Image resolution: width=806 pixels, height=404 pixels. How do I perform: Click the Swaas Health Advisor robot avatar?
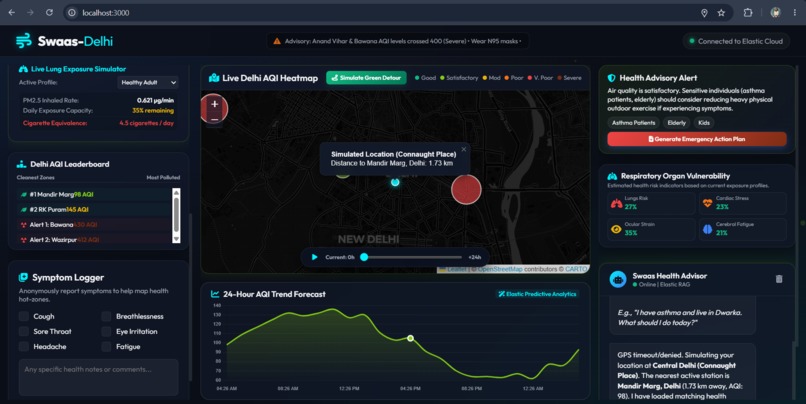pos(618,280)
